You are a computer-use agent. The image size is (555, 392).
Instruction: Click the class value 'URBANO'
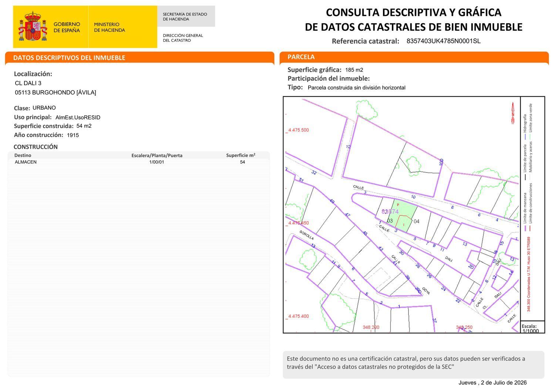point(44,108)
